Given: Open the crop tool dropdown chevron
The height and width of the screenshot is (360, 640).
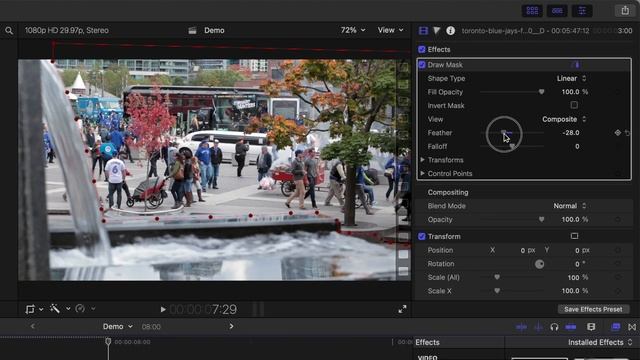Looking at the screenshot, I should 41,309.
